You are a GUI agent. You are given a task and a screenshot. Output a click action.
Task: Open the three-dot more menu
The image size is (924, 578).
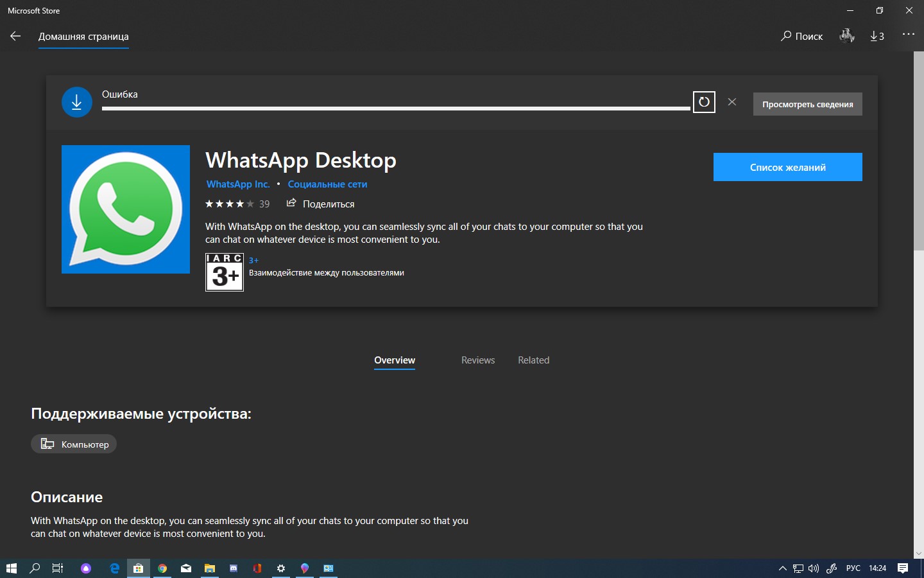point(908,34)
